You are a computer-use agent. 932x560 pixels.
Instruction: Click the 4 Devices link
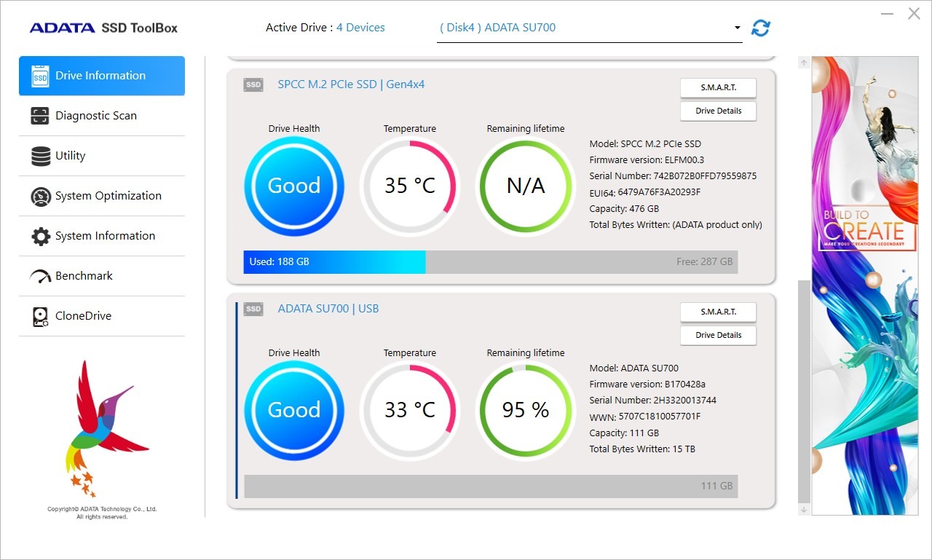tap(360, 28)
